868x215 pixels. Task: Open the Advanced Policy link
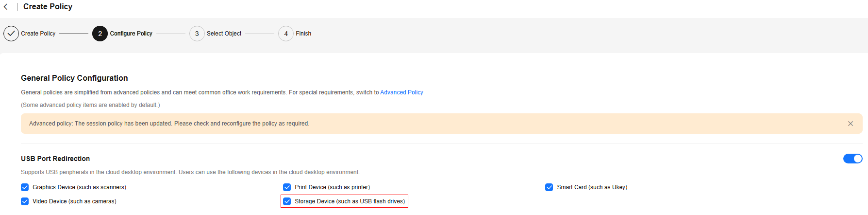click(x=401, y=92)
